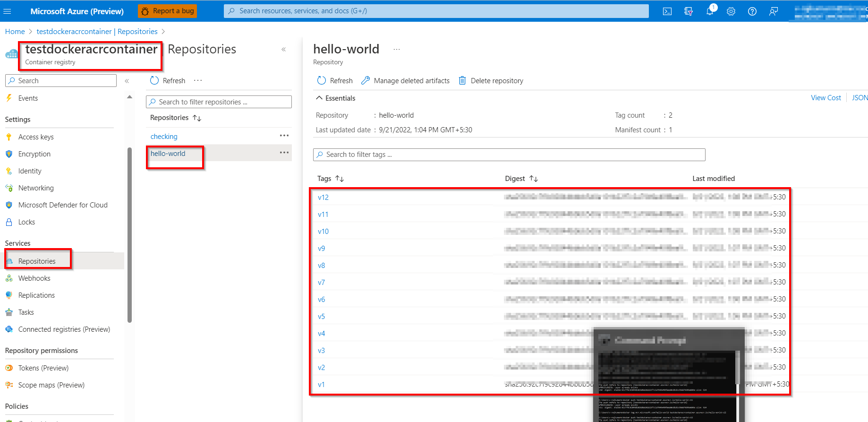Open Connected registries (Preview)
The image size is (868, 422).
(64, 329)
